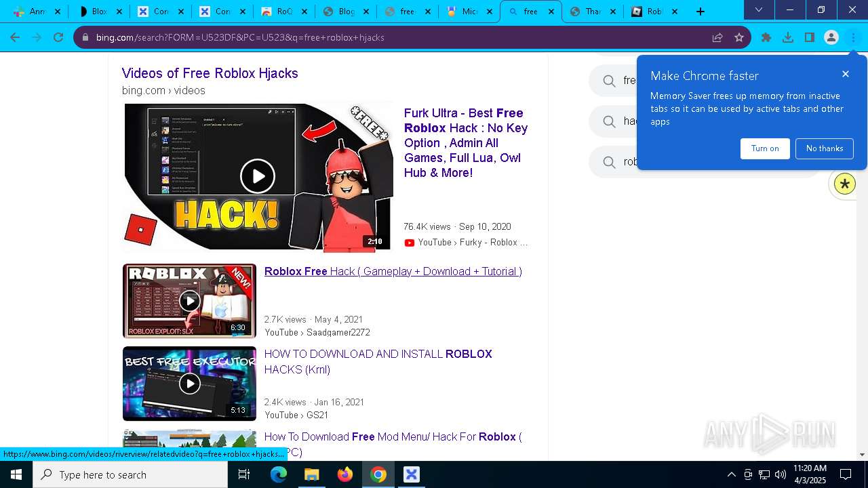Go back to the previous page
868x488 pixels.
tap(15, 37)
